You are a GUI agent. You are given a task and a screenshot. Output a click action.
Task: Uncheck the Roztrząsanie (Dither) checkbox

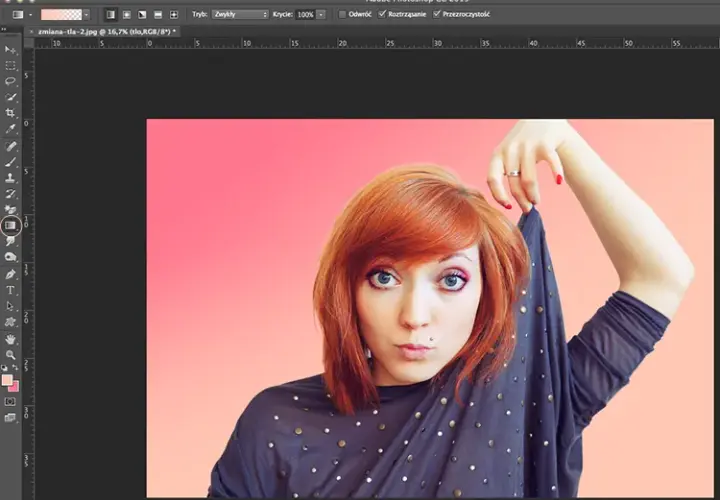[x=382, y=14]
